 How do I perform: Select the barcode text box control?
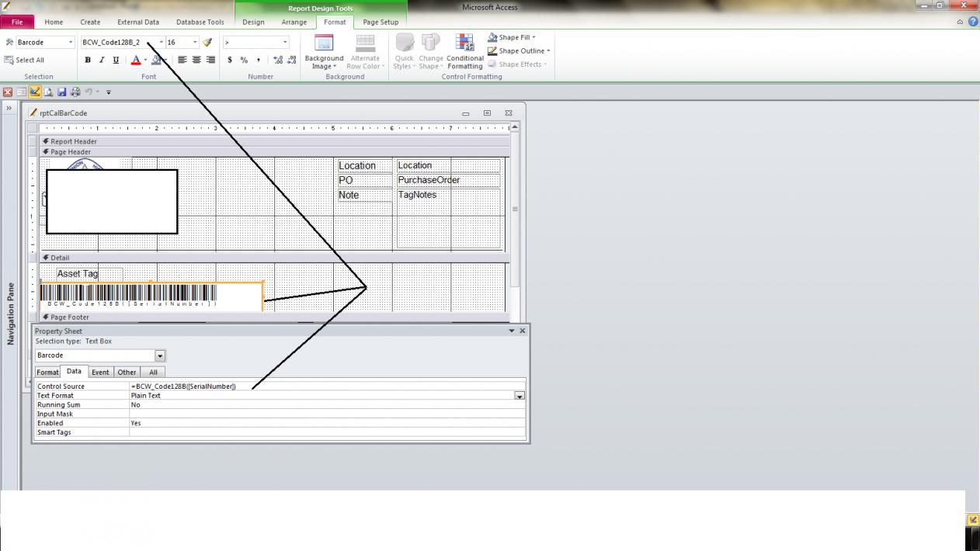(151, 296)
